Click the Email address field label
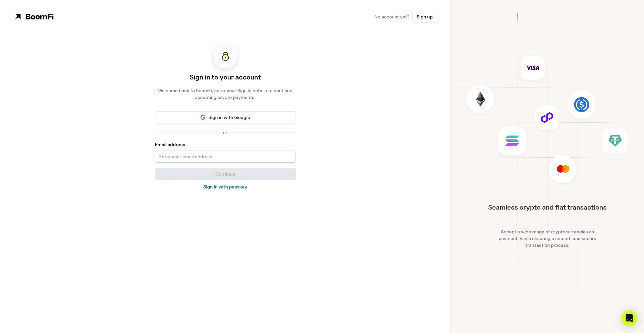The image size is (644, 333). (170, 145)
